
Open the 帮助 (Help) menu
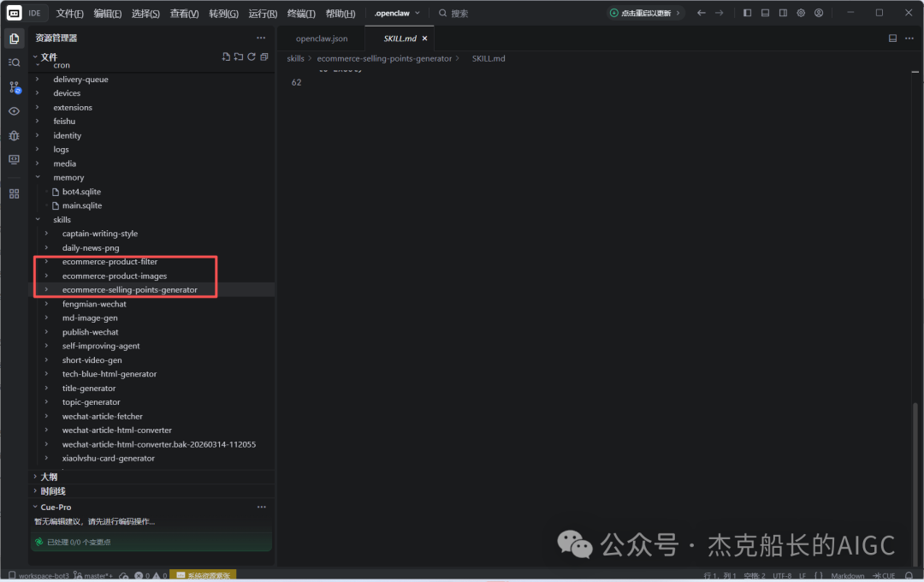tap(340, 14)
